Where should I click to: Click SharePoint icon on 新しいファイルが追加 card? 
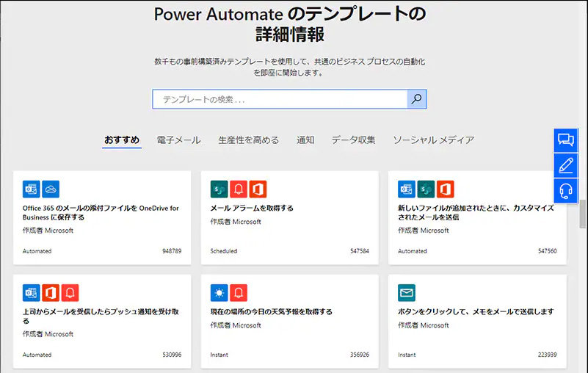[x=426, y=189]
